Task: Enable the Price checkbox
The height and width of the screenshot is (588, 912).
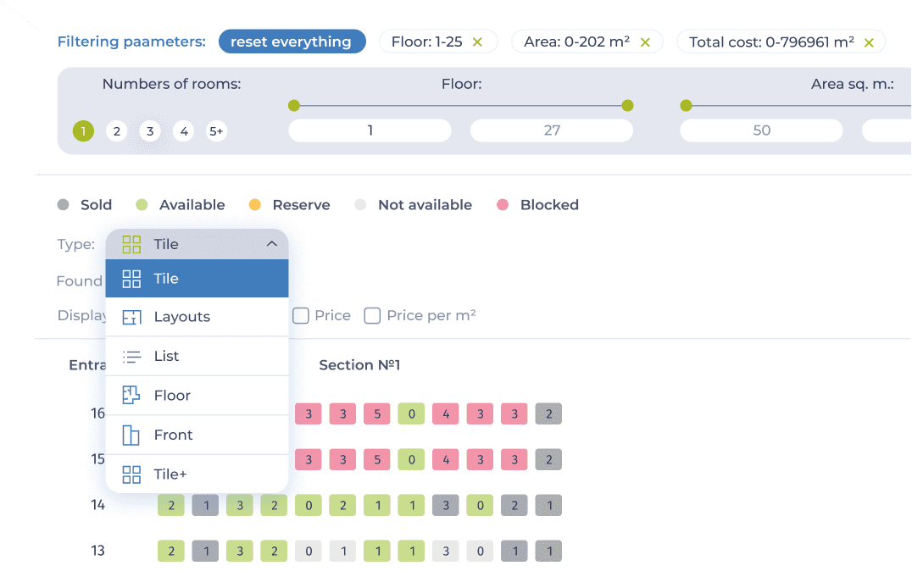Action: [x=301, y=316]
